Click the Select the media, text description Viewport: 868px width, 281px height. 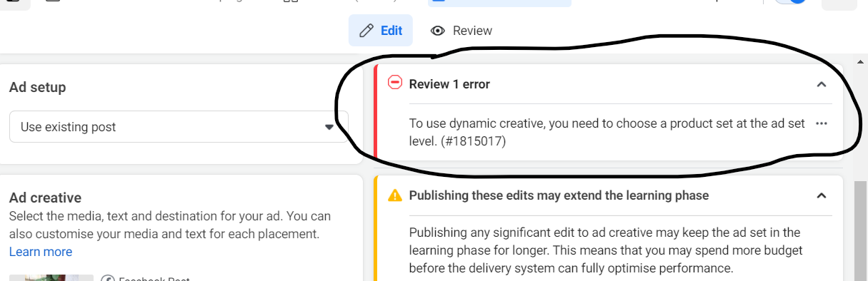(x=170, y=225)
